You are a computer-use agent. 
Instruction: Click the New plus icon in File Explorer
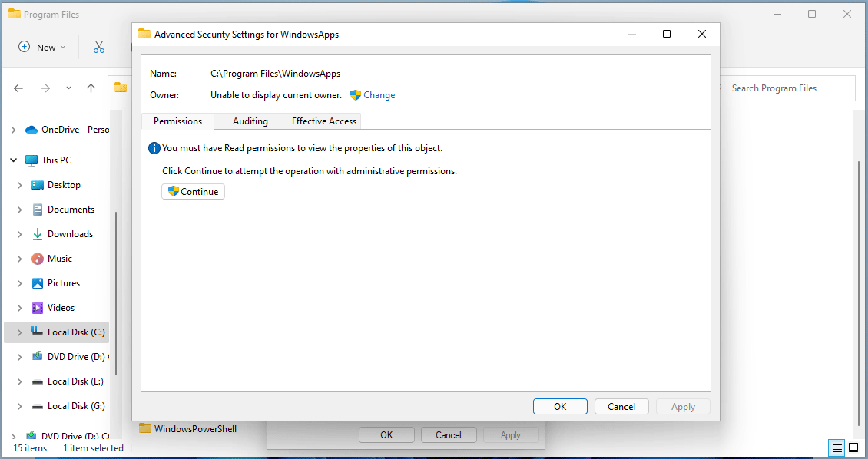coord(25,47)
